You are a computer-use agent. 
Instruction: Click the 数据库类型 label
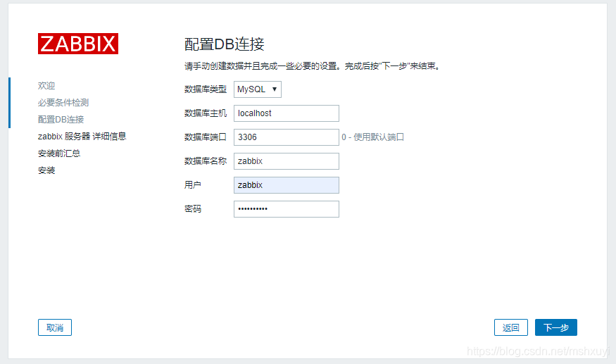pyautogui.click(x=206, y=89)
